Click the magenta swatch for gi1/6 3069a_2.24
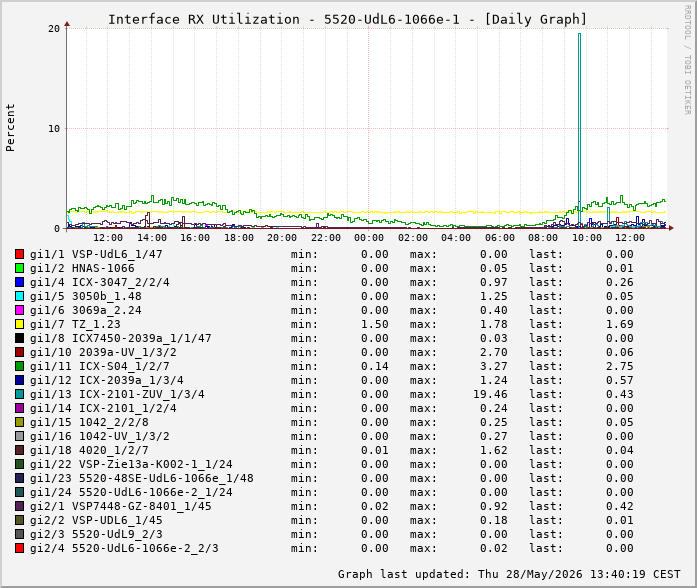 coord(19,310)
